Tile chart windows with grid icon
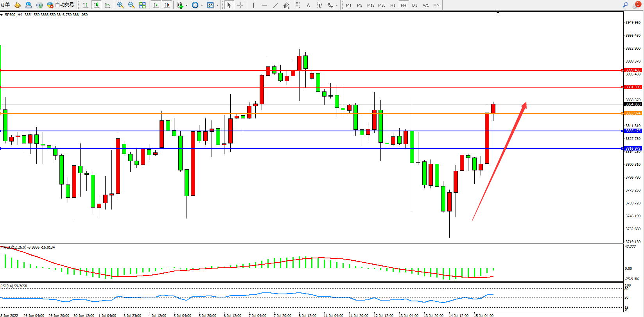644x317 pixels. click(142, 5)
